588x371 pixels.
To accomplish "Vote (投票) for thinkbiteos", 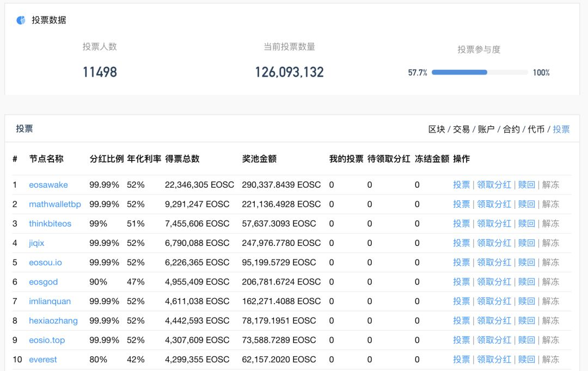I will [461, 224].
